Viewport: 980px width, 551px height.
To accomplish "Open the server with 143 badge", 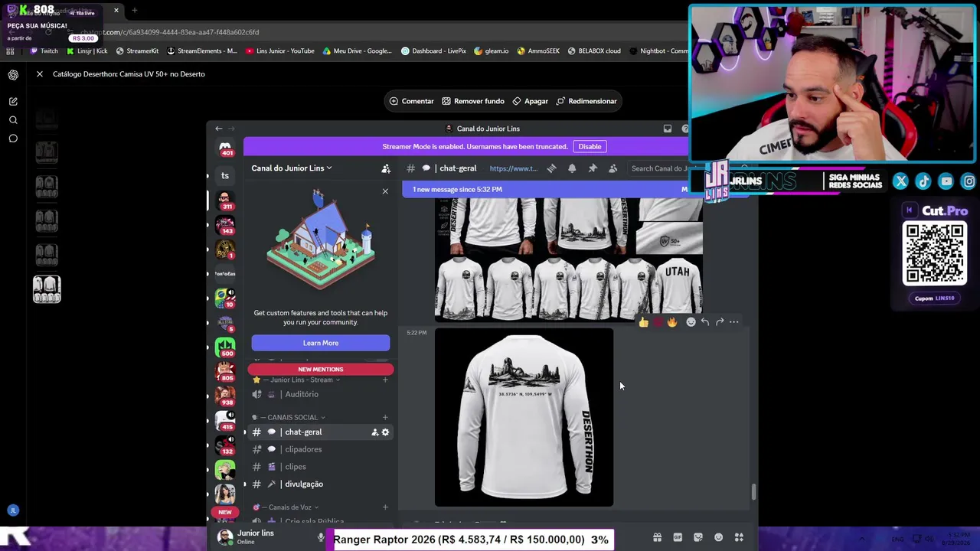I will click(225, 226).
